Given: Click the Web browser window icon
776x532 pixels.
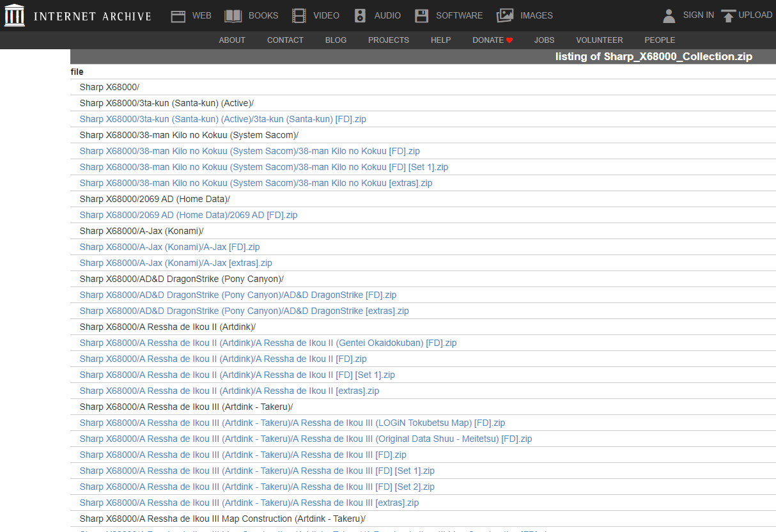Looking at the screenshot, I should (x=178, y=16).
